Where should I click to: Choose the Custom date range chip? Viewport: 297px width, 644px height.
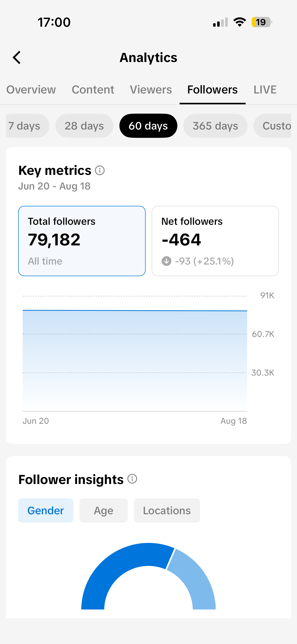pyautogui.click(x=272, y=126)
